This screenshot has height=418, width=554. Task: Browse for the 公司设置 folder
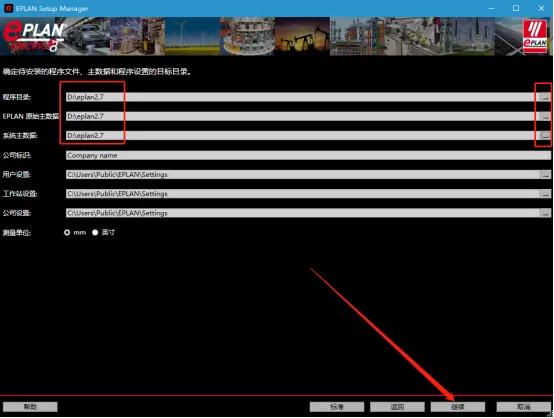coord(546,213)
